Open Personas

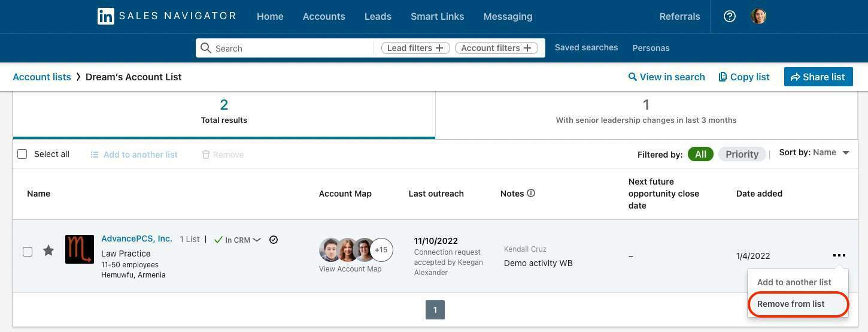[x=651, y=48]
